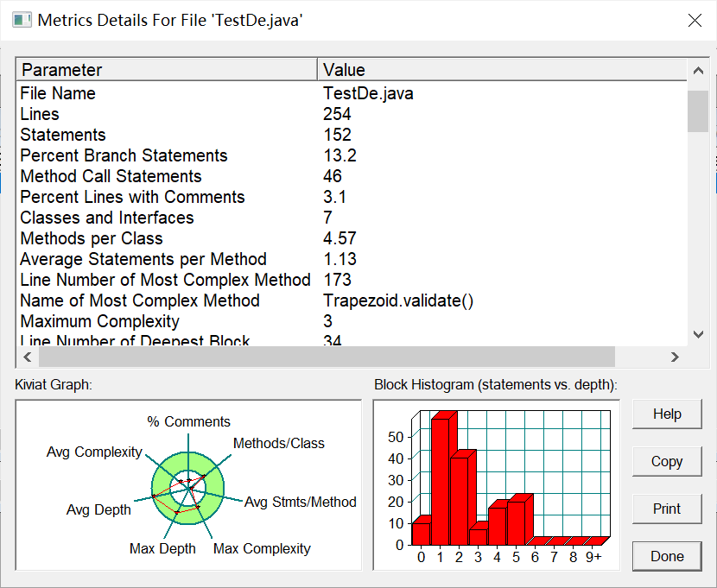This screenshot has height=588, width=717.
Task: Select the Maximum Complexity row
Action: point(352,321)
